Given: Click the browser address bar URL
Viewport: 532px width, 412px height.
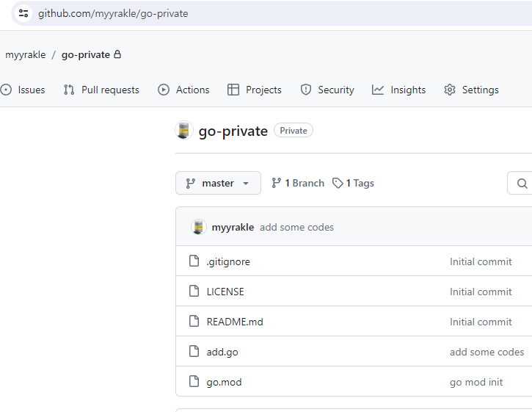Looking at the screenshot, I should 113,13.
